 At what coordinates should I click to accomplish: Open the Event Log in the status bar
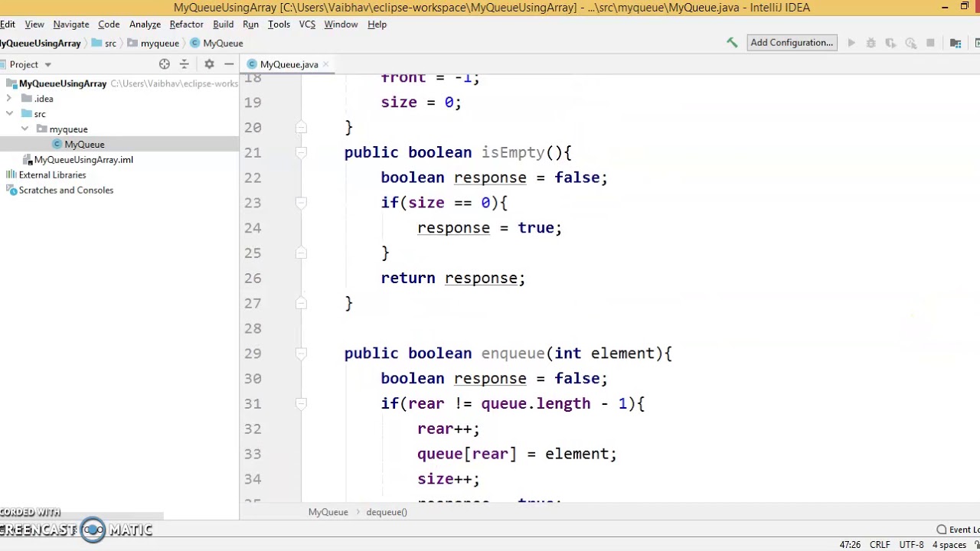pyautogui.click(x=959, y=530)
